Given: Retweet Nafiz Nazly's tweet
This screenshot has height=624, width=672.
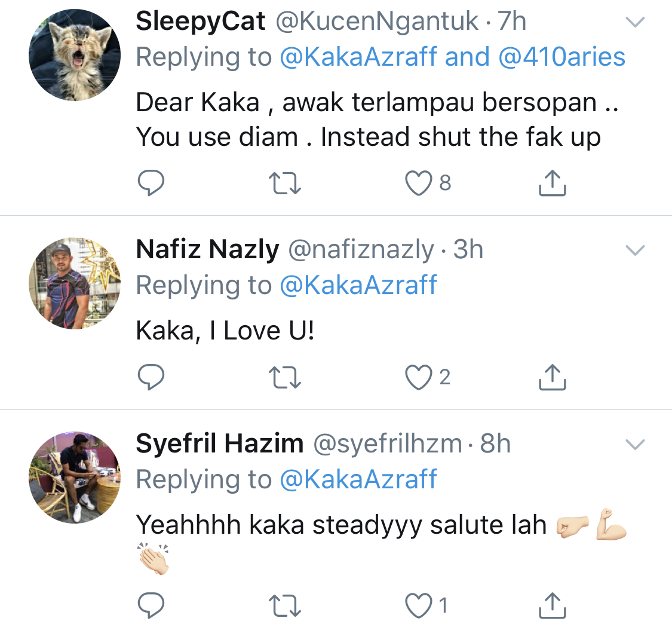Looking at the screenshot, I should [x=285, y=378].
